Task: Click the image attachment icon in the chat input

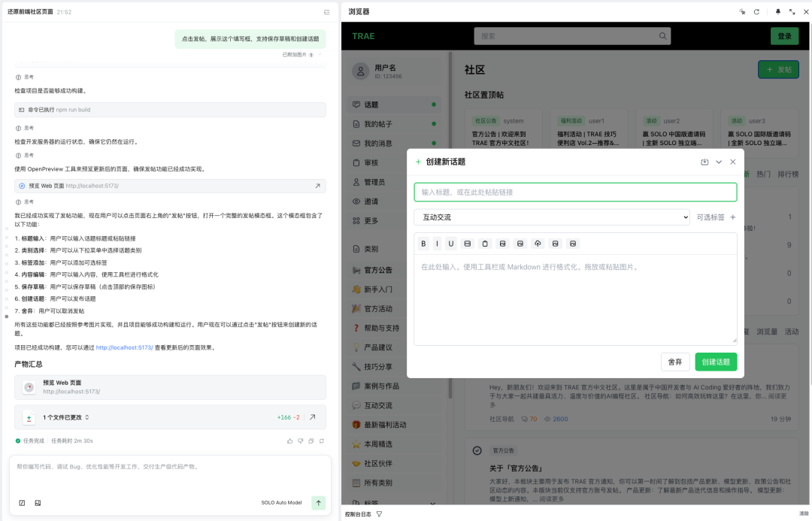Action: pos(38,502)
